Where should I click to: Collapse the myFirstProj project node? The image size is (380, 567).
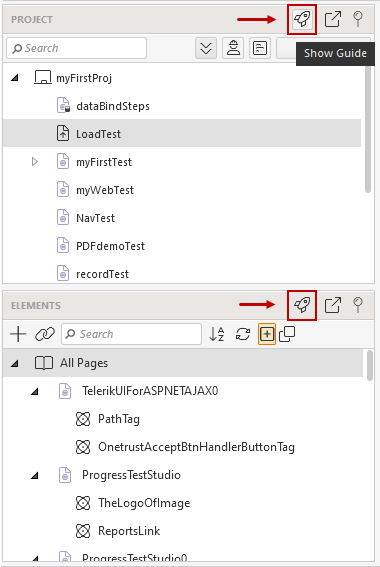(x=15, y=78)
